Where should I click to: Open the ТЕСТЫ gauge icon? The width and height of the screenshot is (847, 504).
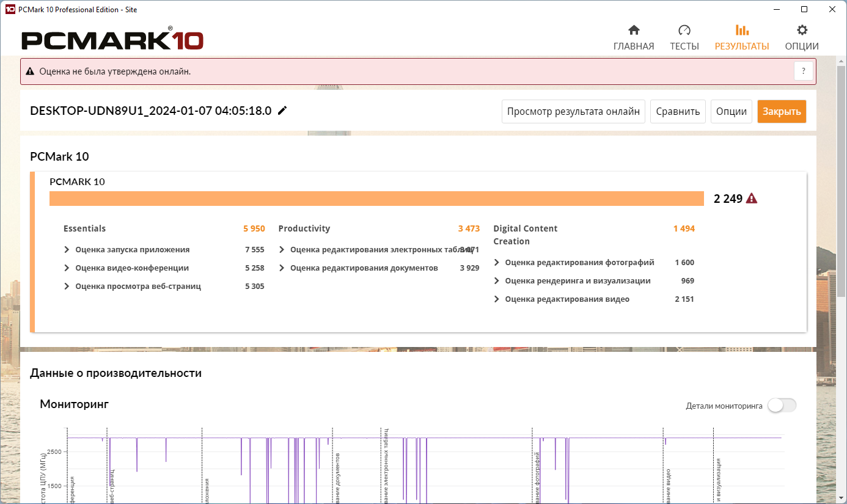tap(684, 30)
